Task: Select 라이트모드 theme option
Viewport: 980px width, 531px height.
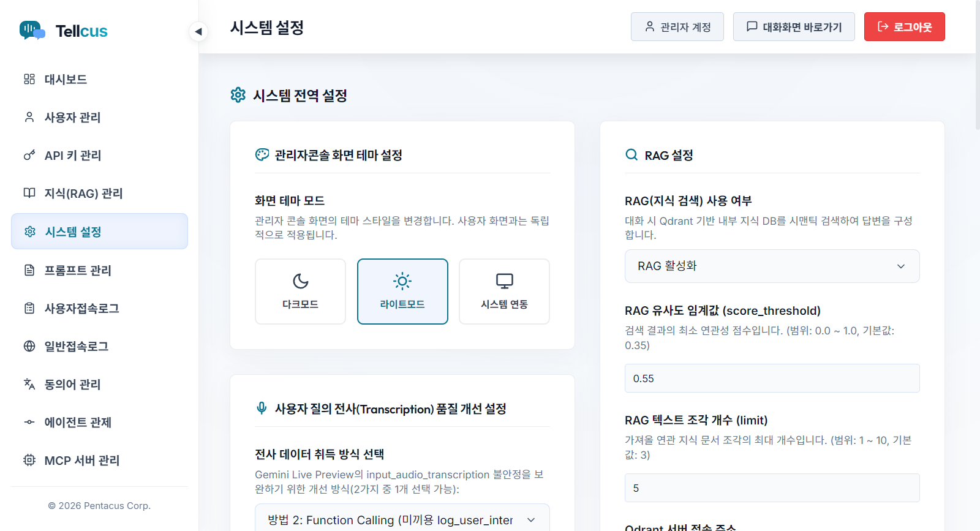Action: (x=402, y=292)
